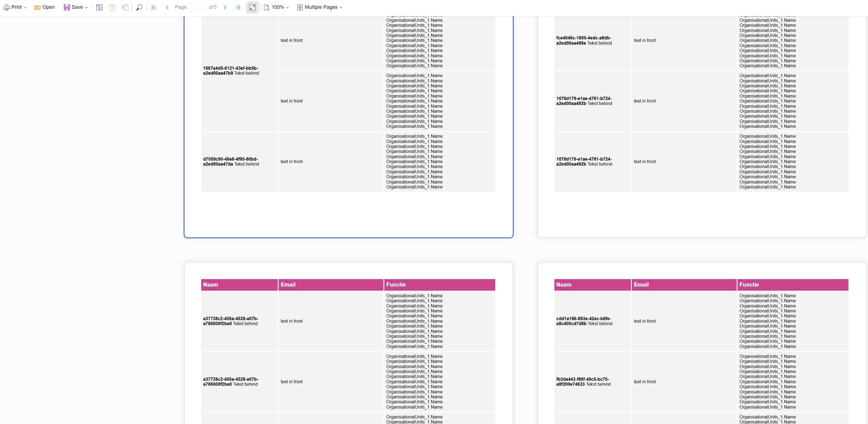Click Naam header in lower right table
Image resolution: width=868 pixels, height=424 pixels.
pyautogui.click(x=592, y=285)
